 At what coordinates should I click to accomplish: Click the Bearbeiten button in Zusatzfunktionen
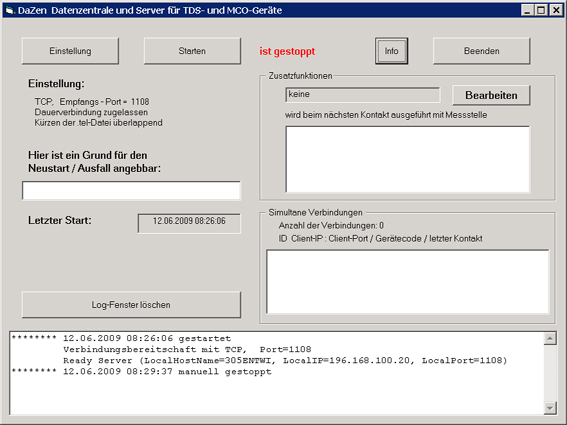[x=491, y=95]
